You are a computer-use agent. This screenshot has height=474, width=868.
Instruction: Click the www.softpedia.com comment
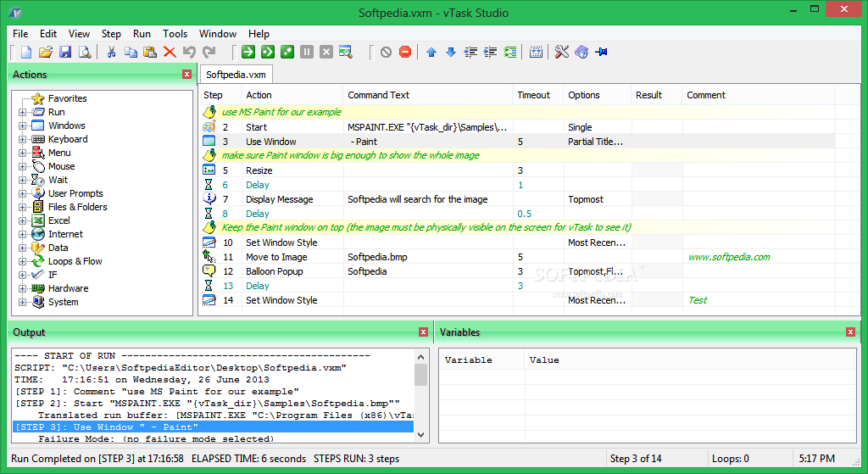729,257
